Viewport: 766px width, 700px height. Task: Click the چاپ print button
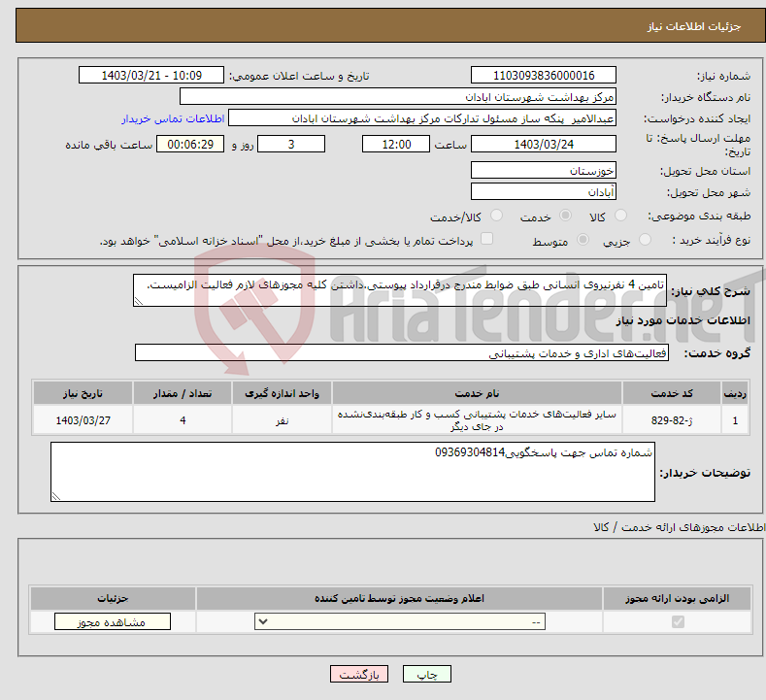tap(426, 674)
